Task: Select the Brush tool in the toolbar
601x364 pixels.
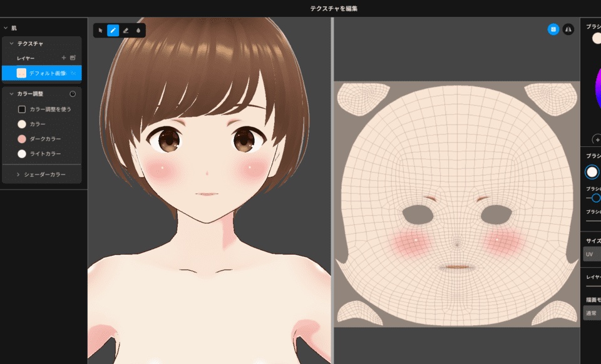Action: click(x=113, y=29)
